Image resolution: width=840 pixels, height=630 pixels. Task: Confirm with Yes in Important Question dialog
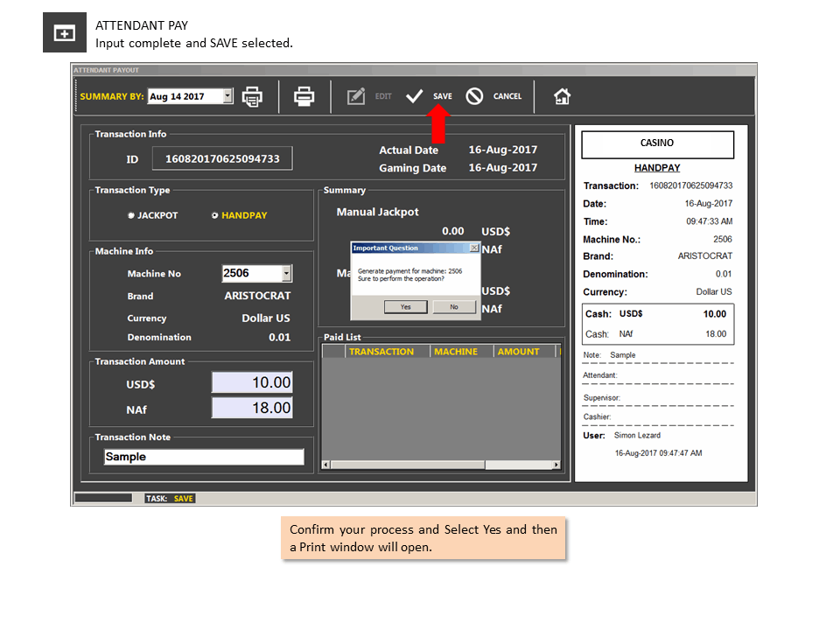click(x=405, y=307)
